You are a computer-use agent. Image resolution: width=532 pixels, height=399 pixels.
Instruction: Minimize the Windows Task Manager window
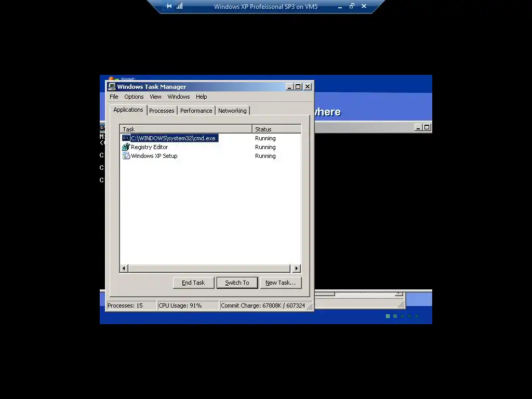click(x=289, y=87)
